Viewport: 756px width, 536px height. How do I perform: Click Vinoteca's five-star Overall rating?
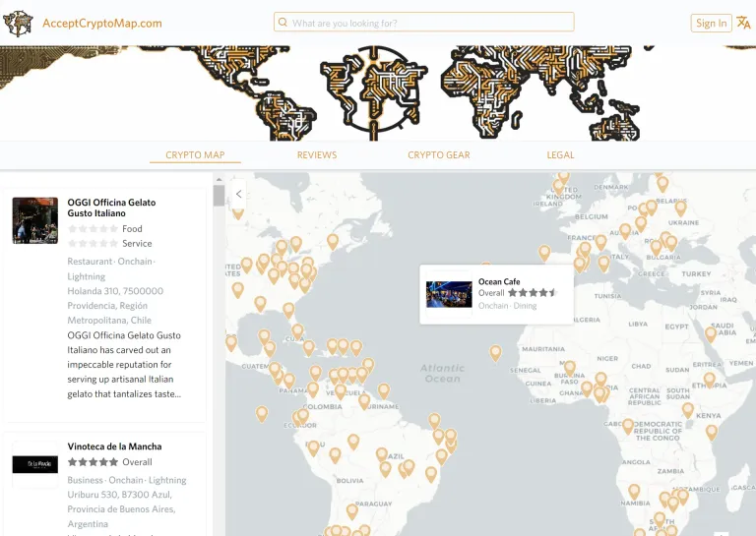93,462
